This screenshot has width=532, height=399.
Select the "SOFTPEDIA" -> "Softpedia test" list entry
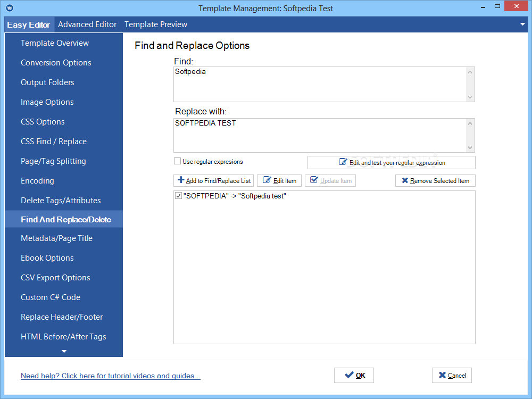pos(235,196)
